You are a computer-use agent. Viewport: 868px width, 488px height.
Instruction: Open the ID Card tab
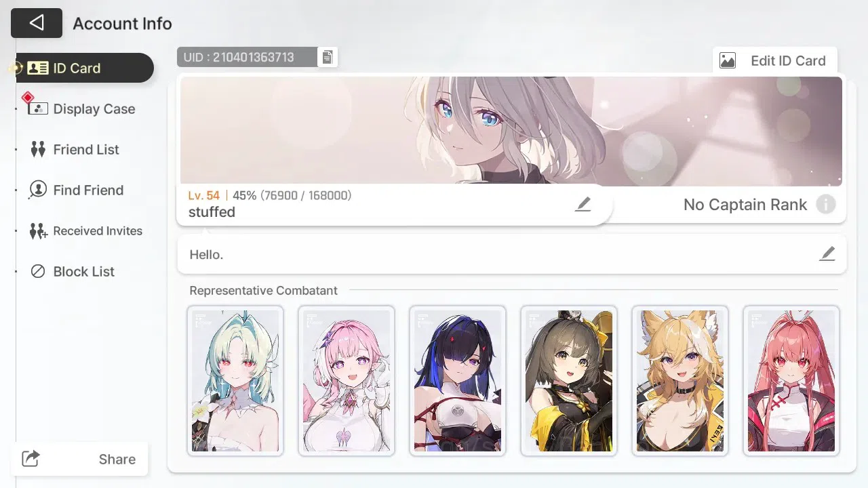(85, 68)
